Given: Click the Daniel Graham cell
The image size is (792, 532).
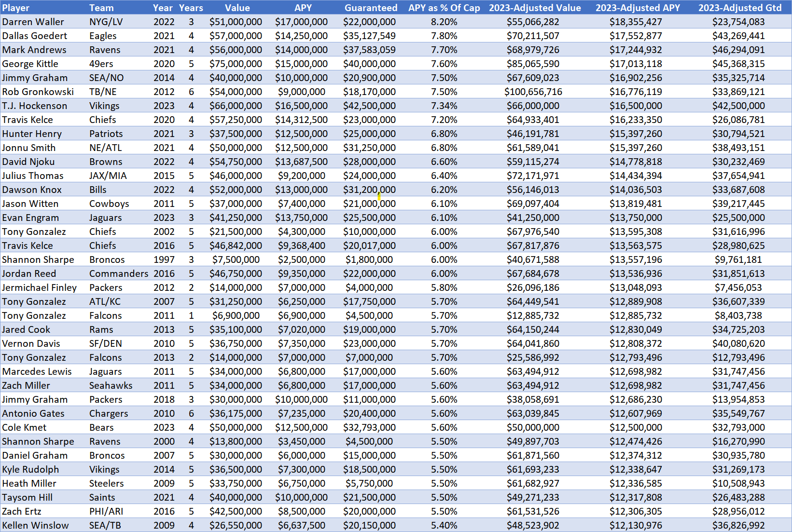Looking at the screenshot, I should [x=35, y=455].
